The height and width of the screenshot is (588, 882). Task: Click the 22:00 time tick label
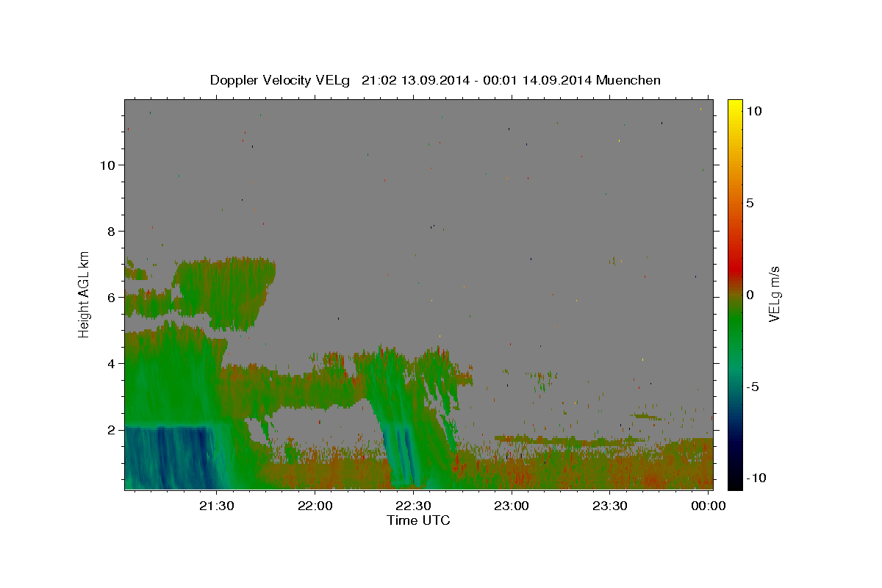tap(315, 506)
